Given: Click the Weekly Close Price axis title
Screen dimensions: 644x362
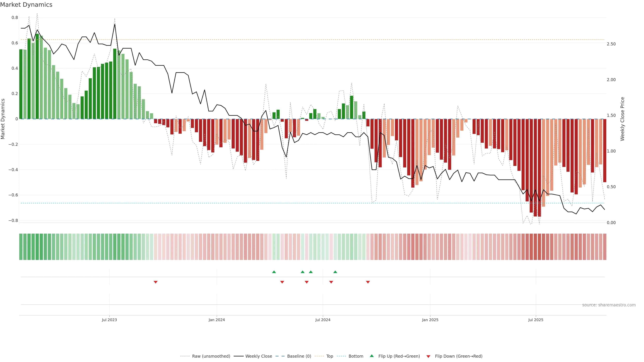Looking at the screenshot, I should [x=622, y=119].
